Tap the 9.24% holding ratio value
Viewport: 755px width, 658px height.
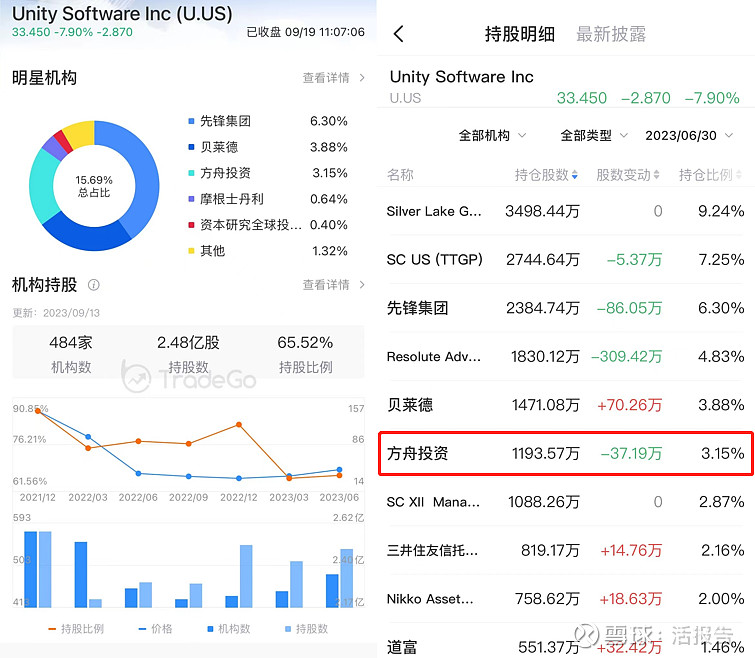pyautogui.click(x=721, y=211)
